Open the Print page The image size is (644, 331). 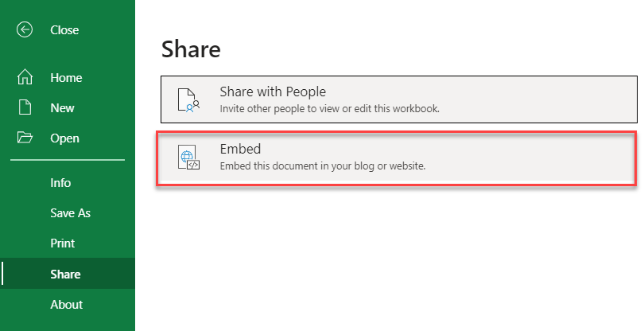62,243
